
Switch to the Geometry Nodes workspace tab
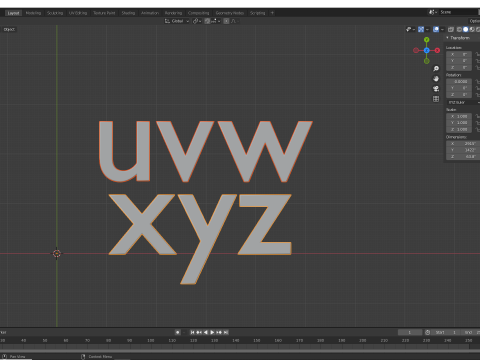click(230, 13)
